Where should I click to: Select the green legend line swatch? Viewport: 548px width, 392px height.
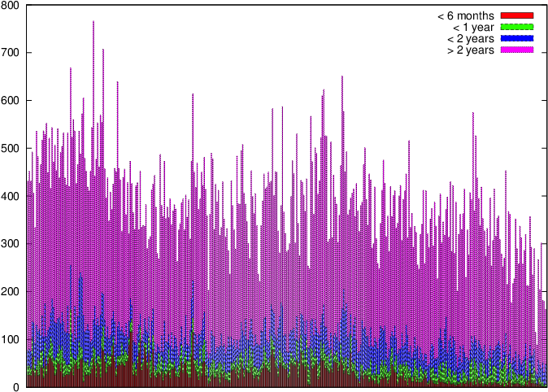516,27
